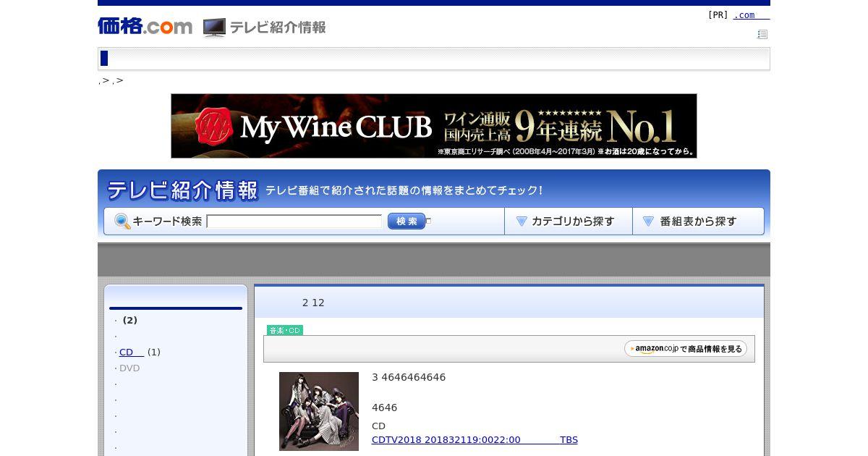Viewport: 868px width, 456px height.
Task: Click the .com PR link
Action: tap(752, 15)
